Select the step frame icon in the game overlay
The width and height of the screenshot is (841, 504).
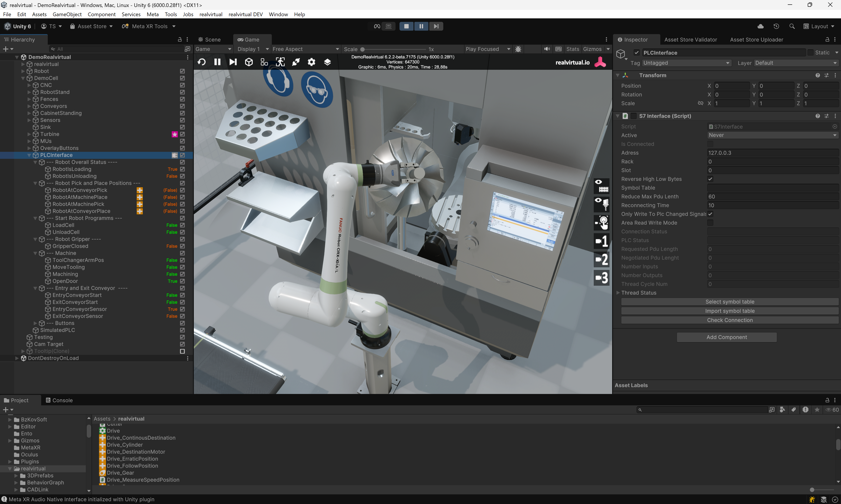point(233,62)
